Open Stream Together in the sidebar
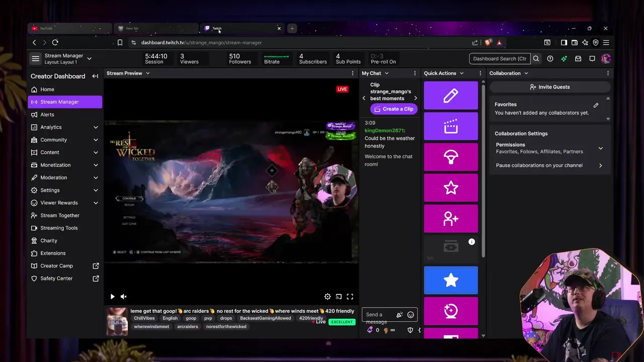 pyautogui.click(x=65, y=215)
